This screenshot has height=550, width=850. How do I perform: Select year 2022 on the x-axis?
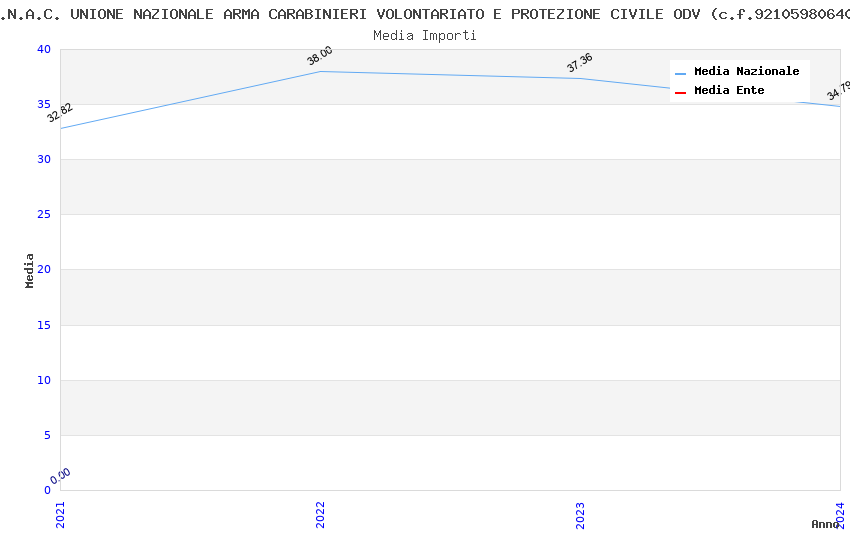320,515
